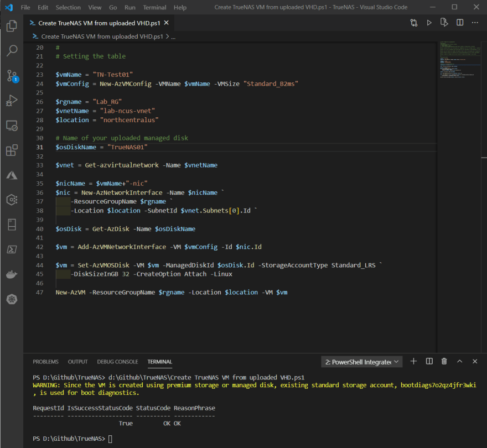Open the Explorer view in the activity bar
487x448 pixels.
click(x=12, y=26)
